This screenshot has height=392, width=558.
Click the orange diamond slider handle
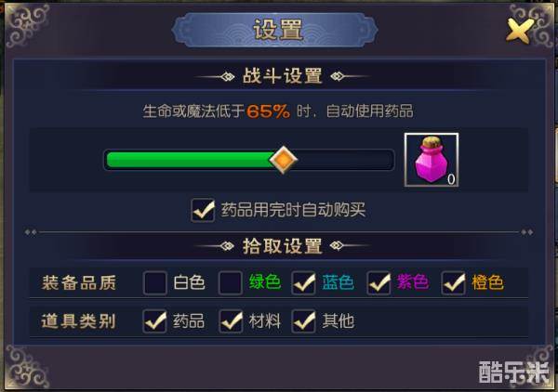[x=284, y=160]
